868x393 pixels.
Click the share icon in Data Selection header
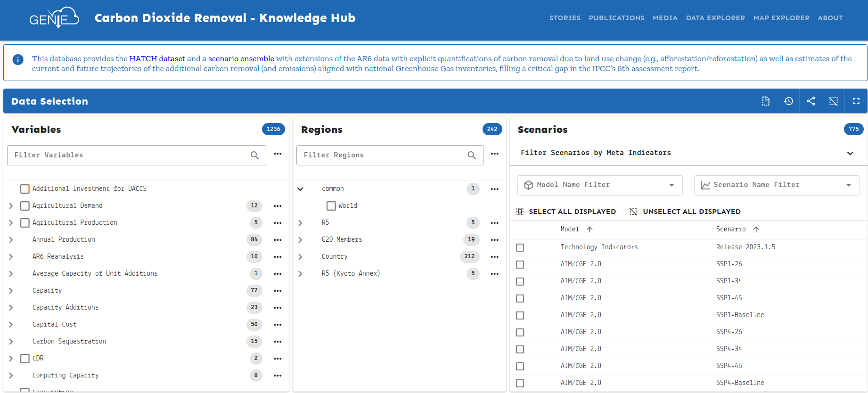pyautogui.click(x=811, y=101)
